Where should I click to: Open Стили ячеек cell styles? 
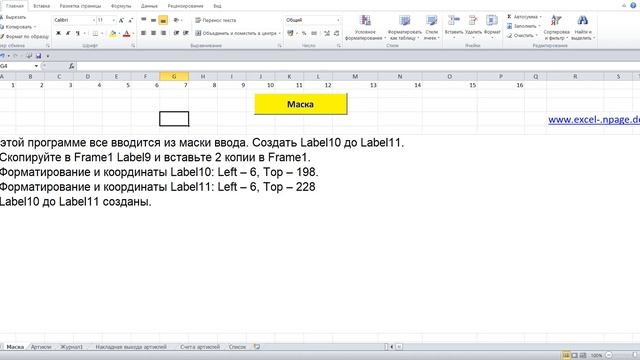point(431,27)
